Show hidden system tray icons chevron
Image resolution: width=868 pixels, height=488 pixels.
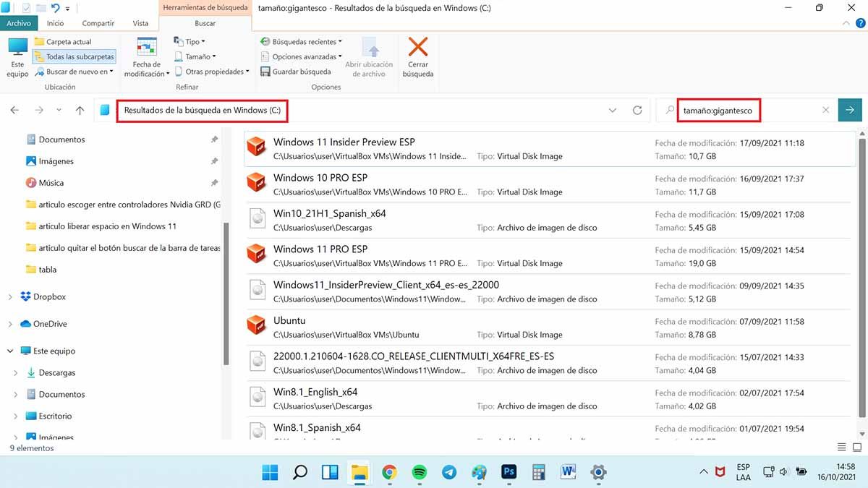click(704, 472)
